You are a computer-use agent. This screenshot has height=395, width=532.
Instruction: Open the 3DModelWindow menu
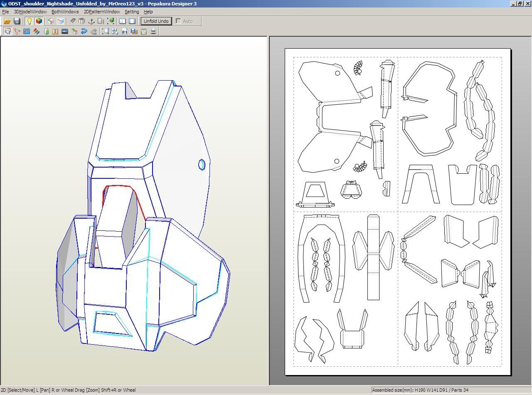pyautogui.click(x=30, y=12)
